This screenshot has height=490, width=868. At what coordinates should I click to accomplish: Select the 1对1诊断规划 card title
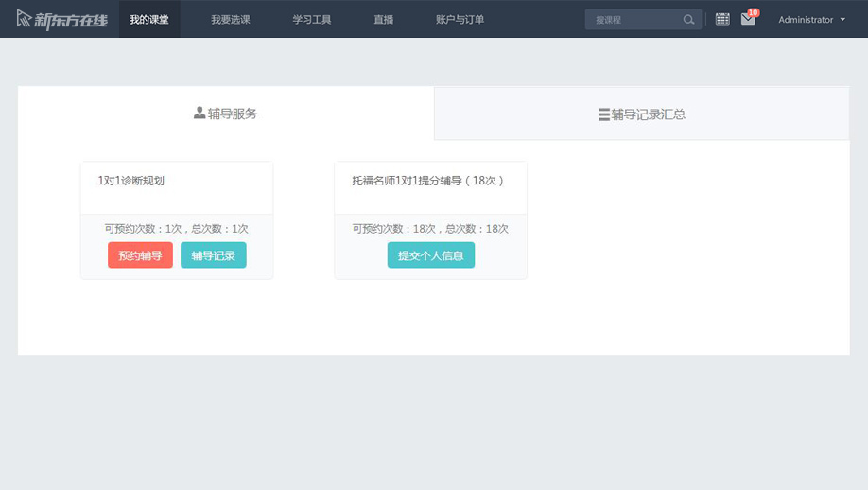pyautogui.click(x=131, y=181)
